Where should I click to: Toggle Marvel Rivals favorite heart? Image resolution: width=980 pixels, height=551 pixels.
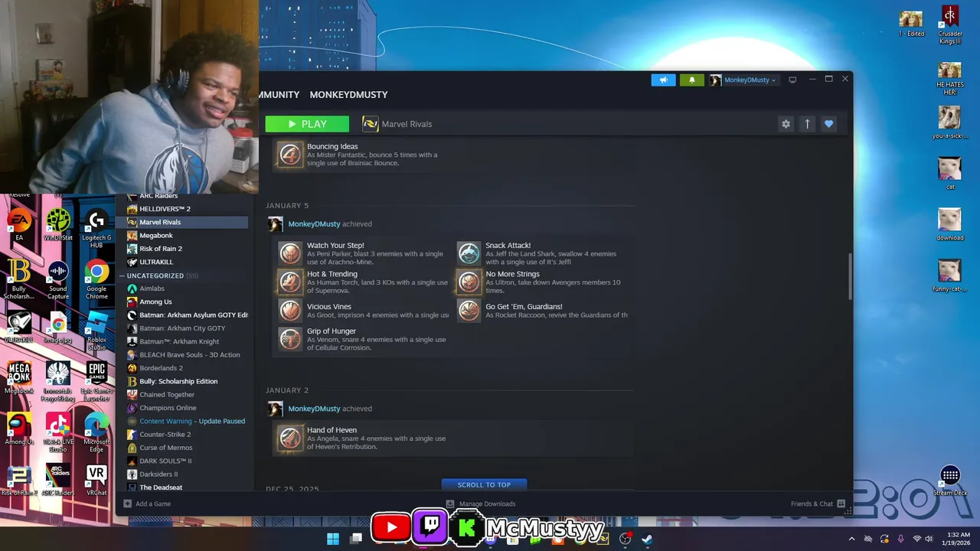[828, 124]
